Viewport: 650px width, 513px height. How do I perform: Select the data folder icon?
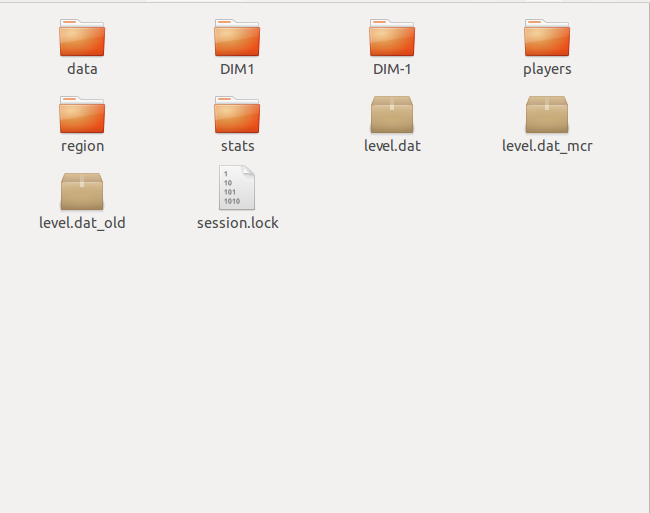point(82,37)
